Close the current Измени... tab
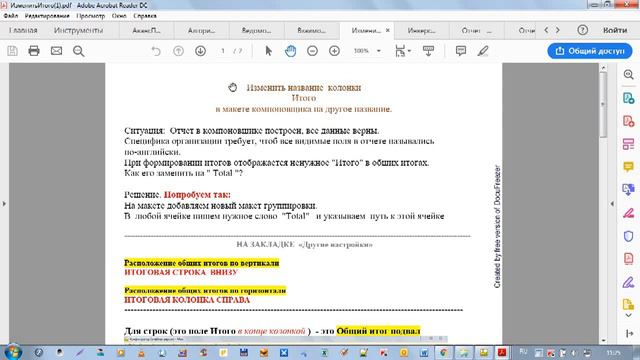Screen dimensions: 640x360 point(388,30)
